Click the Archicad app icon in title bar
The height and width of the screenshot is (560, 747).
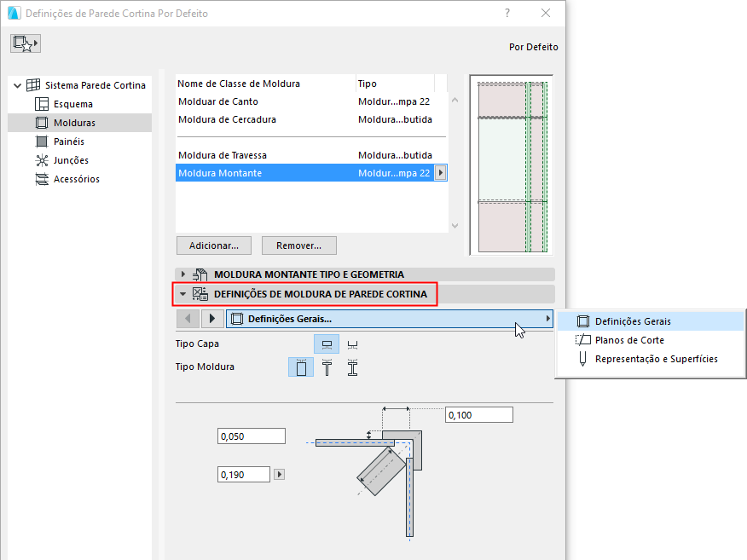click(14, 14)
